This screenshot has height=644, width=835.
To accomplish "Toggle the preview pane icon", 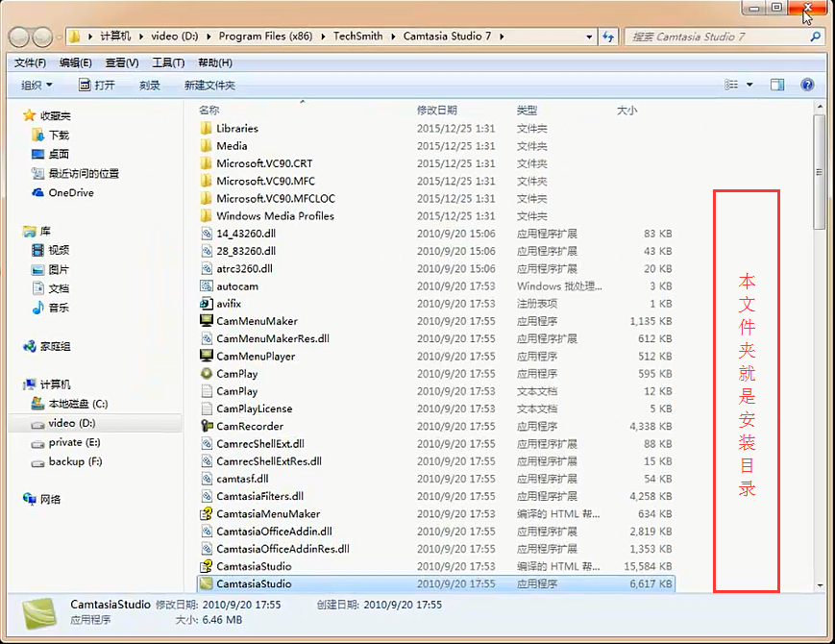I will (x=777, y=85).
